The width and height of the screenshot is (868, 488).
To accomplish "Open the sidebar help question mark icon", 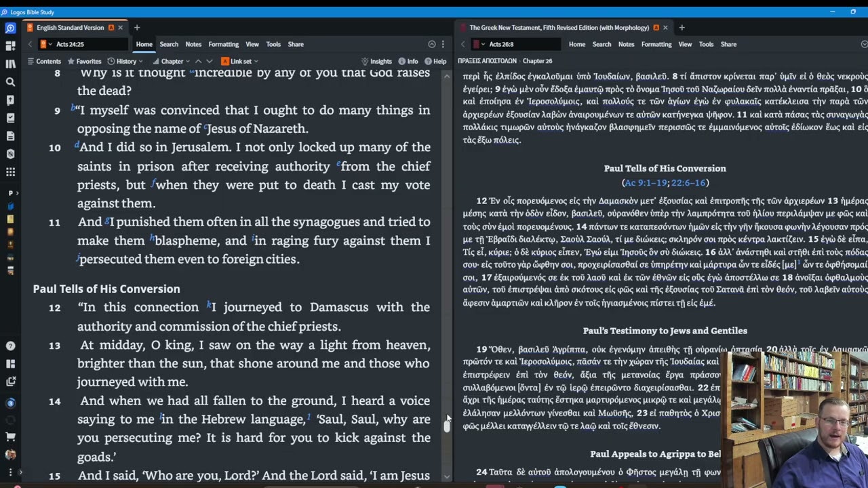I will (10, 346).
